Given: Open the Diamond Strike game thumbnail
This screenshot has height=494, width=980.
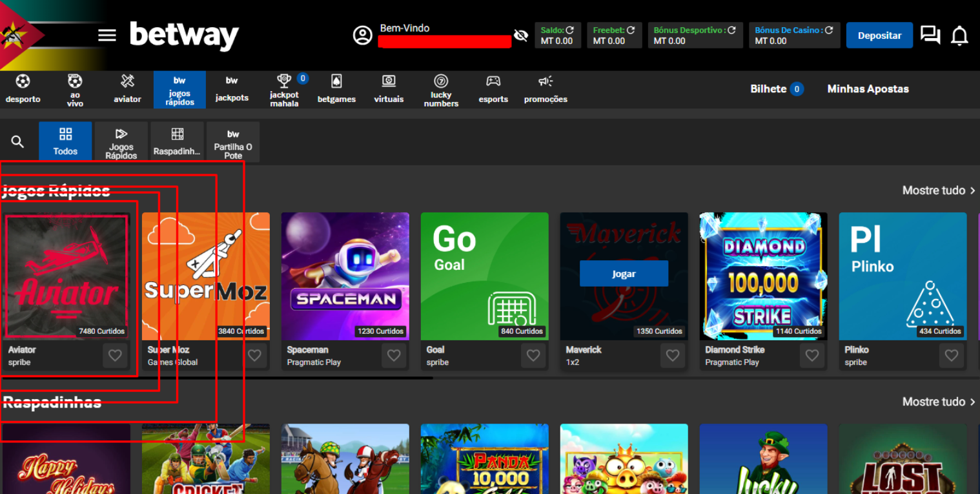Looking at the screenshot, I should click(764, 276).
